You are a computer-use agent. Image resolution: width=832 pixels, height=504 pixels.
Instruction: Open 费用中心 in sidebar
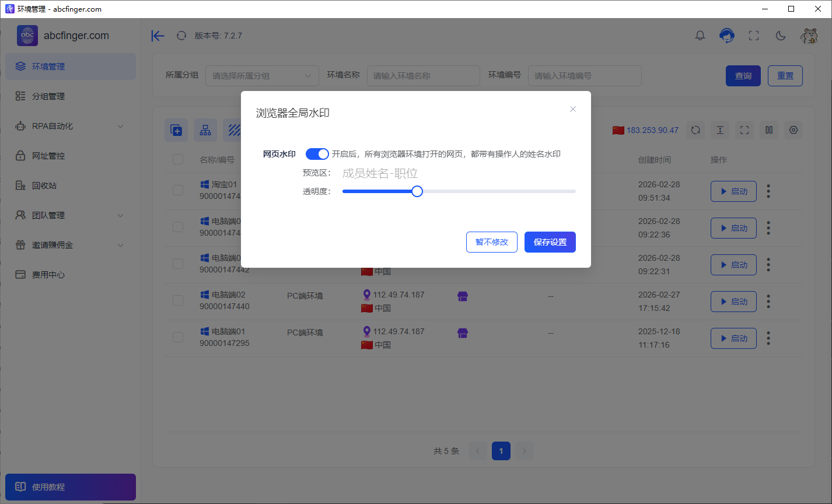(71, 275)
